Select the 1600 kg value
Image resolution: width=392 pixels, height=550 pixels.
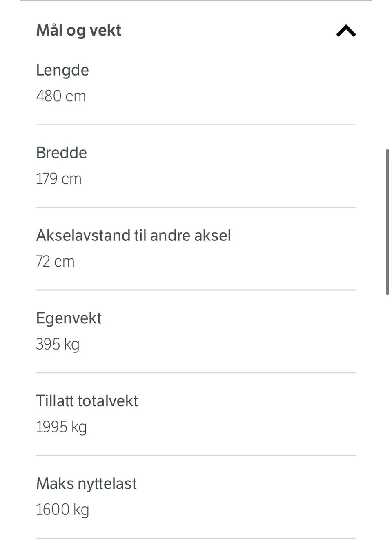coord(62,510)
